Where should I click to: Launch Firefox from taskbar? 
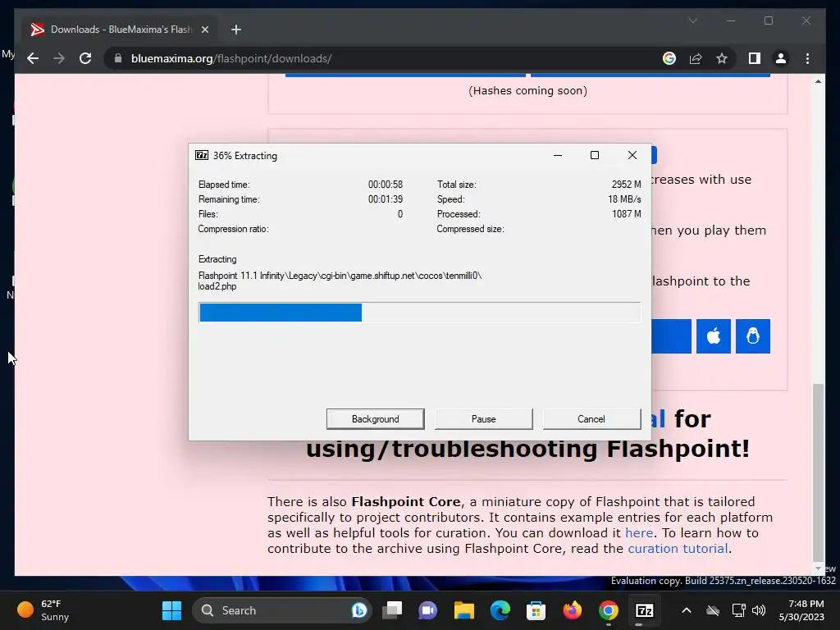(572, 610)
